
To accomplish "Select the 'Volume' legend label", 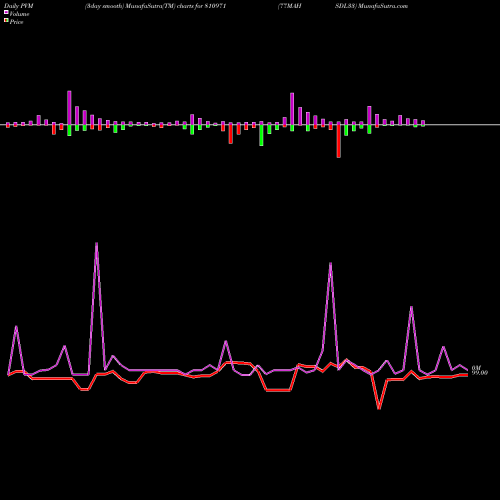I will pyautogui.click(x=19, y=14).
